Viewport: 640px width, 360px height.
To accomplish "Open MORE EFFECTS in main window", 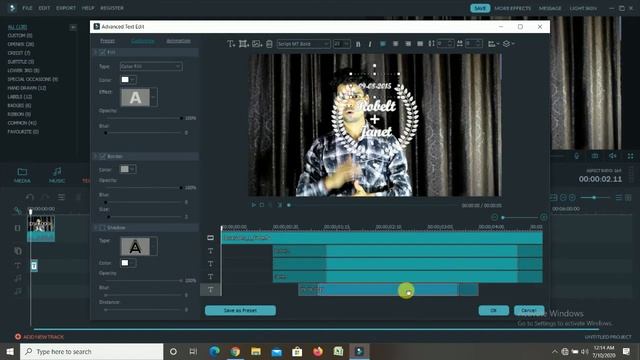I will pos(513,8).
